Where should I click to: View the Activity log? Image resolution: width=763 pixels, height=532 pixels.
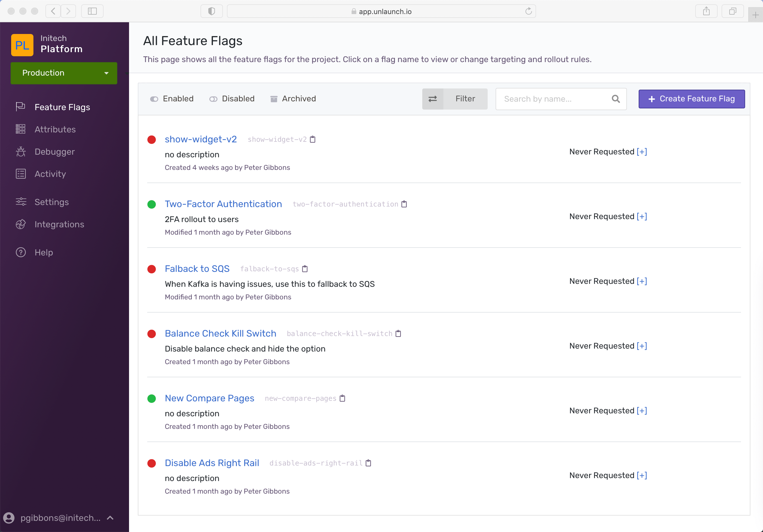[50, 174]
